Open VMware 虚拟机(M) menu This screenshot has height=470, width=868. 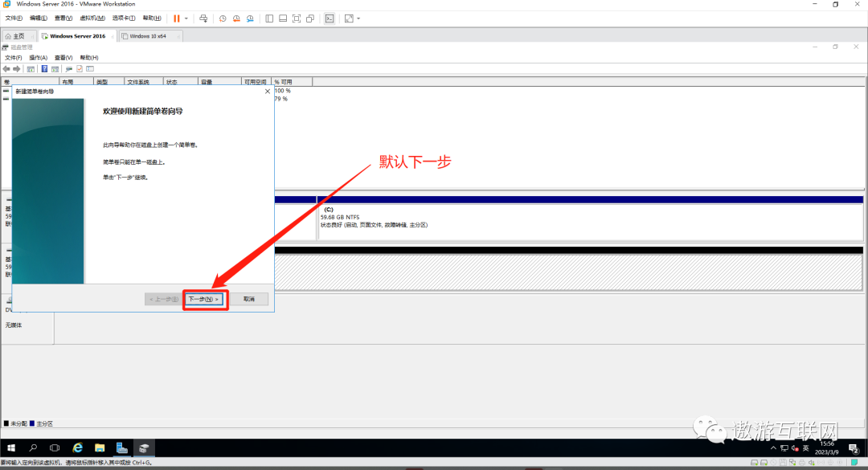[92, 18]
